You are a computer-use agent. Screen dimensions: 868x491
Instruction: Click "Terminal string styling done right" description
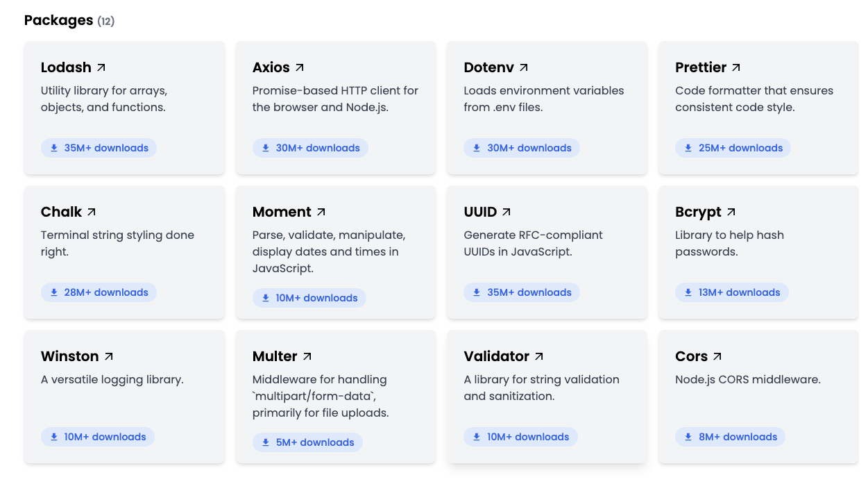click(x=117, y=243)
